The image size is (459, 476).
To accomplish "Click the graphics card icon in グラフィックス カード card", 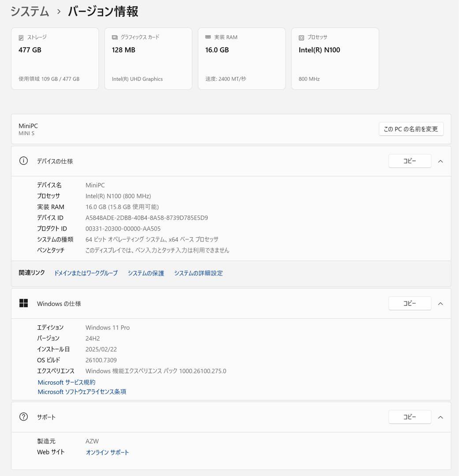I will (x=115, y=38).
